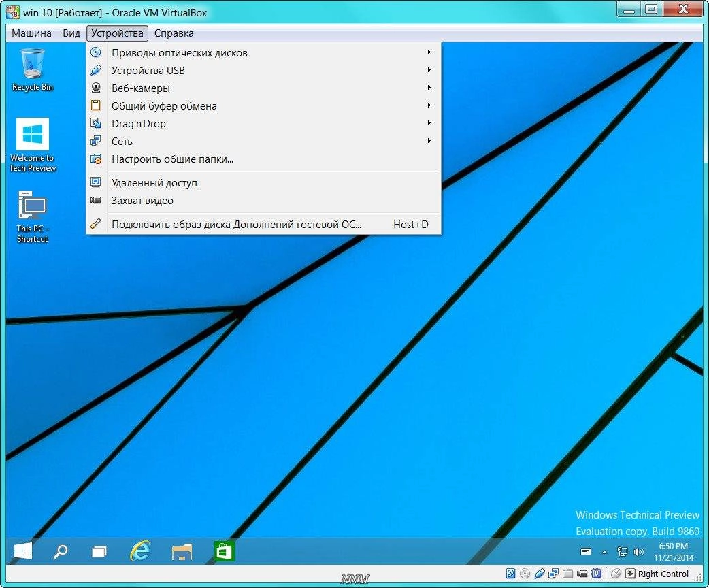Click USB indicator in VirtualBox status bar

tap(539, 574)
